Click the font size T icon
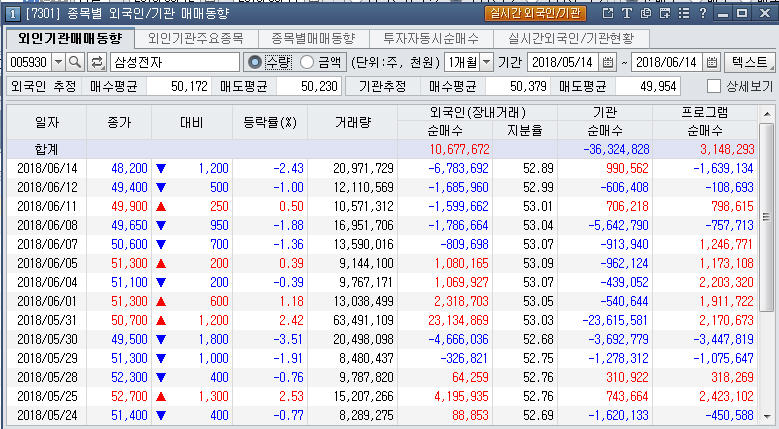Image resolution: width=779 pixels, height=429 pixels. pos(626,14)
